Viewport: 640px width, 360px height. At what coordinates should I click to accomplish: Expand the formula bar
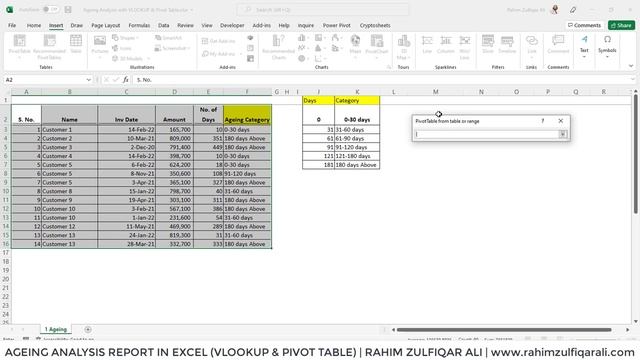(633, 80)
